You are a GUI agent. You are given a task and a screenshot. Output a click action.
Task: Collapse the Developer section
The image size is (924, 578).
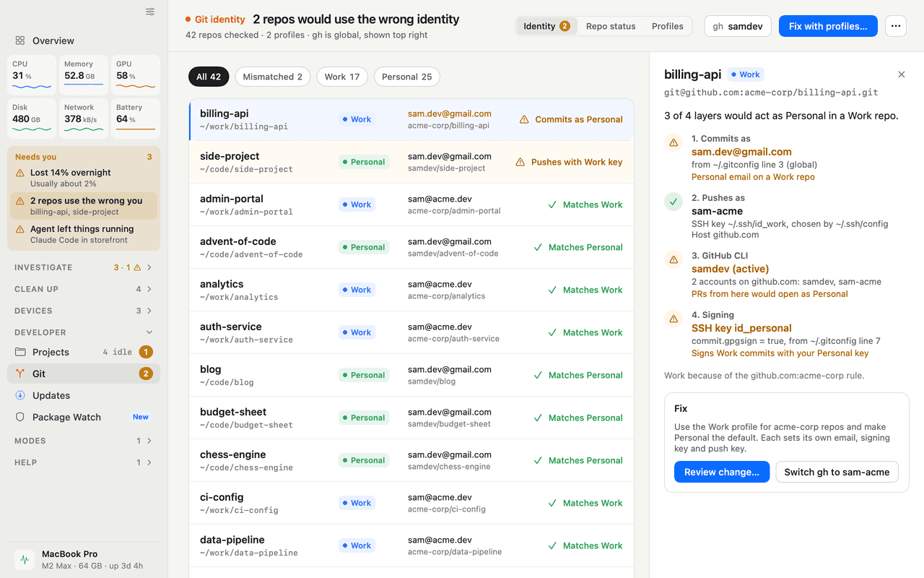84,332
